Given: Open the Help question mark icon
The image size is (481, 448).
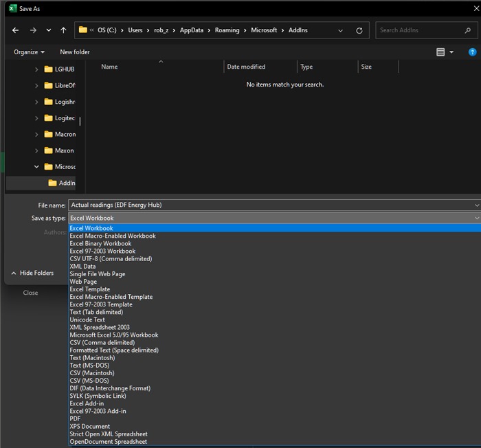Looking at the screenshot, I should (x=472, y=52).
